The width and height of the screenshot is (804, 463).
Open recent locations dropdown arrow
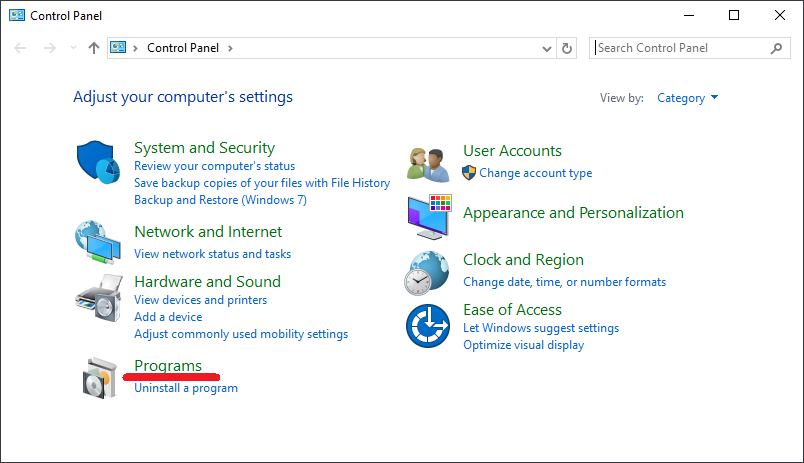[x=73, y=48]
